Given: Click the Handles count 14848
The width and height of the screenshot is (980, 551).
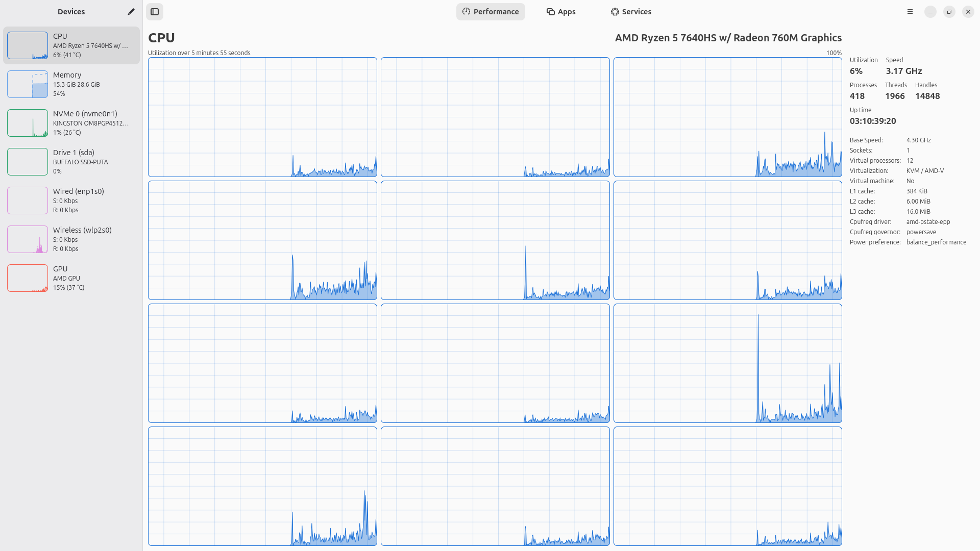Looking at the screenshot, I should [927, 96].
